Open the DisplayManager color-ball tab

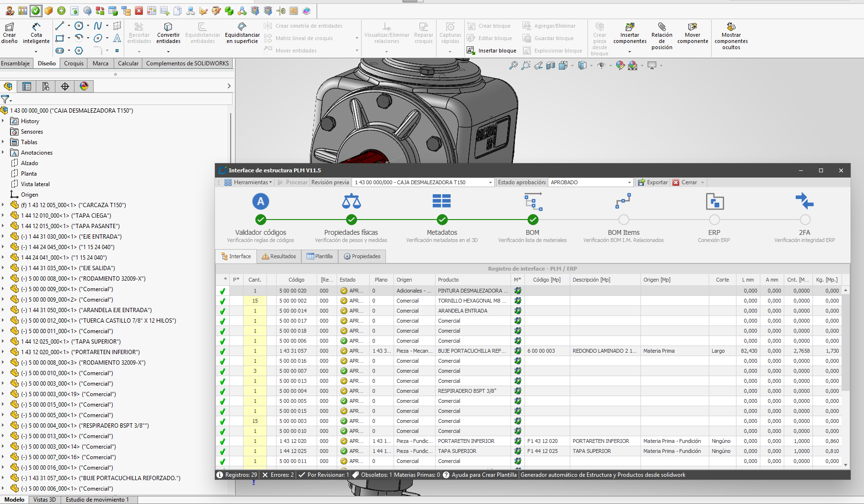[x=84, y=86]
